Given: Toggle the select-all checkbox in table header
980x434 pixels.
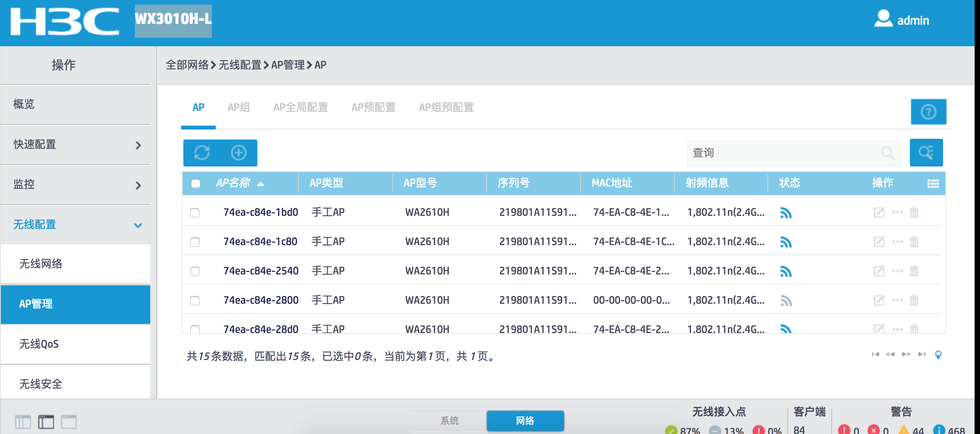Looking at the screenshot, I should click(196, 183).
